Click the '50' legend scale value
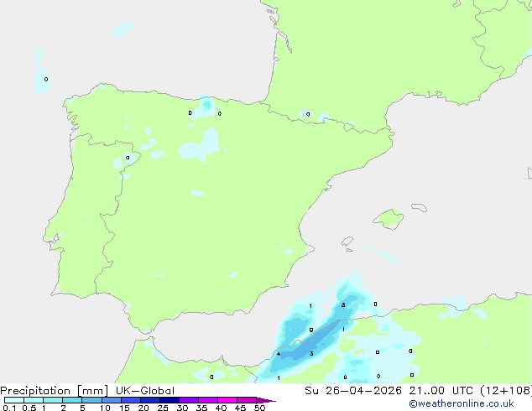The height and width of the screenshot is (411, 532). pyautogui.click(x=259, y=408)
